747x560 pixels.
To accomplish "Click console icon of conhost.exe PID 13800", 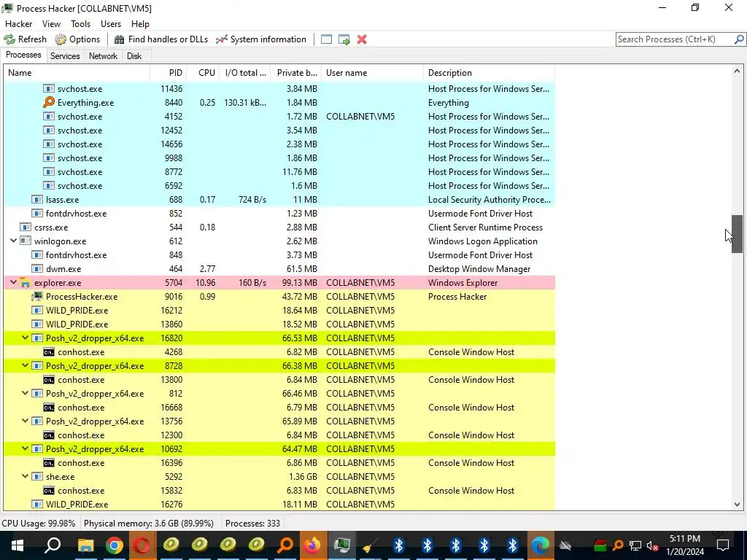I will click(49, 379).
